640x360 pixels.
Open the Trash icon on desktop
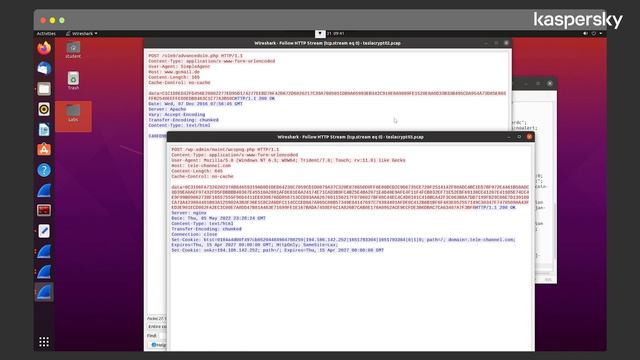tap(73, 80)
